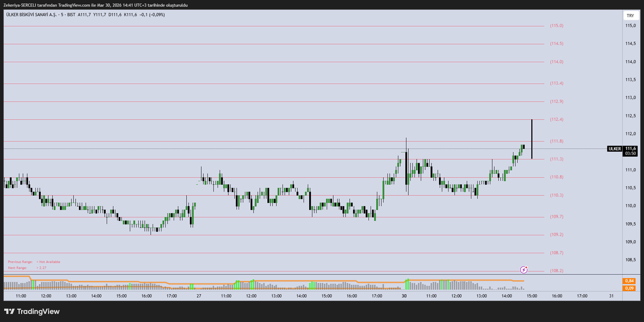Click the TradingView logo

coord(32,311)
